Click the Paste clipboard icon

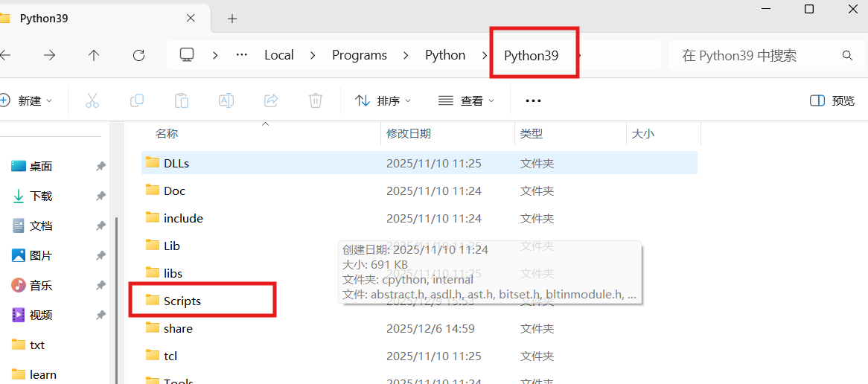182,100
